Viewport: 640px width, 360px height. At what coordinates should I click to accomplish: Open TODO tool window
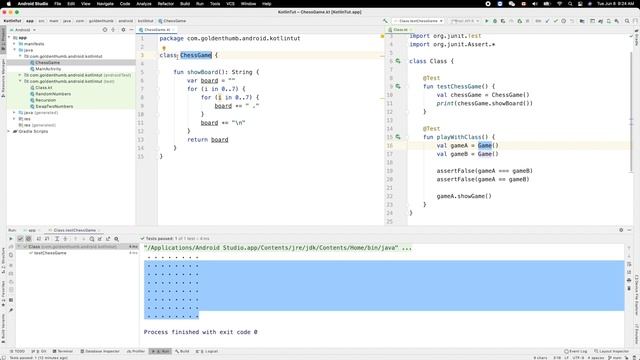coord(17,351)
